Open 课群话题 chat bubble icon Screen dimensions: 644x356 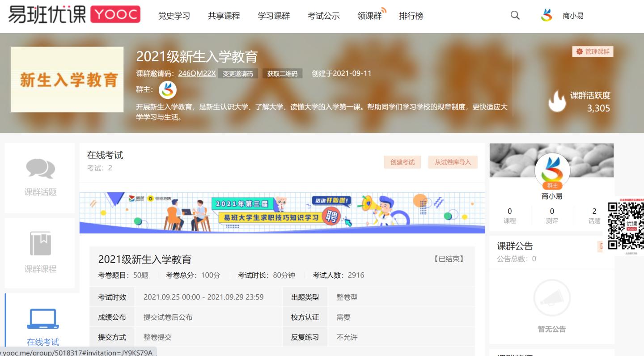40,169
